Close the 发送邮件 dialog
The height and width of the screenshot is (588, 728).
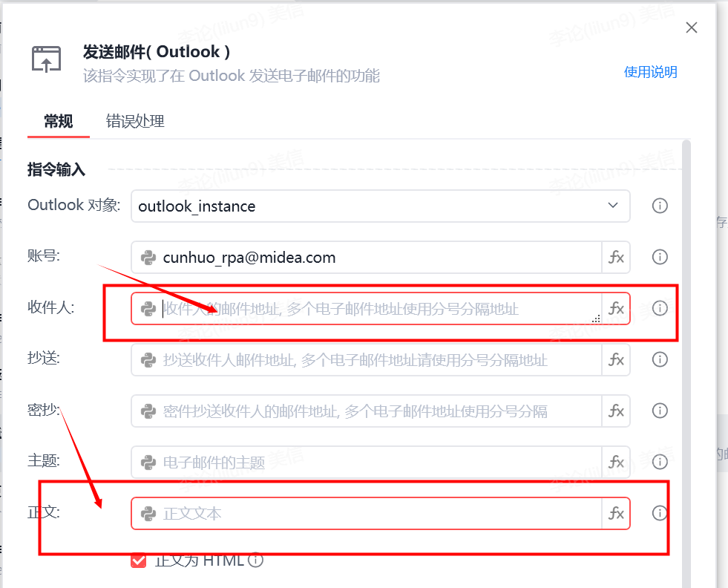692,28
